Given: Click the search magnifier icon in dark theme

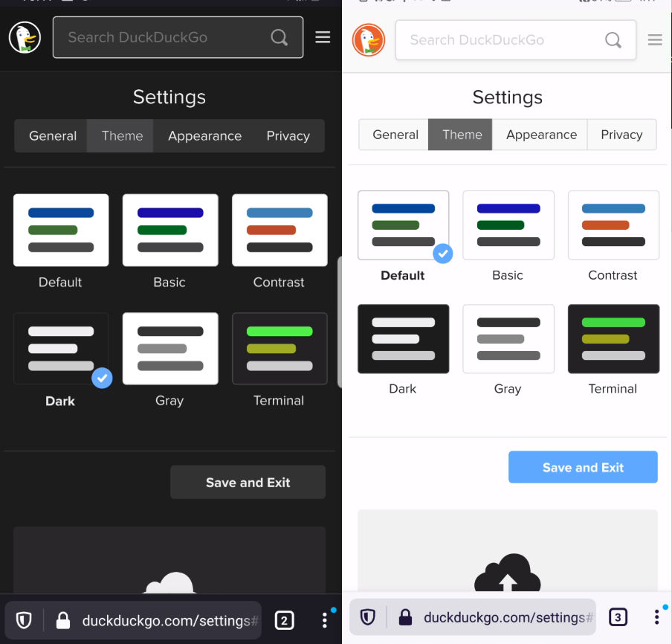Looking at the screenshot, I should click(x=279, y=37).
